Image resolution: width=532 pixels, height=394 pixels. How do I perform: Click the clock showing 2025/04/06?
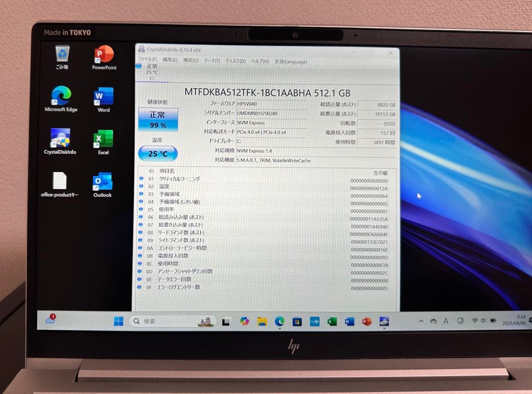(514, 320)
